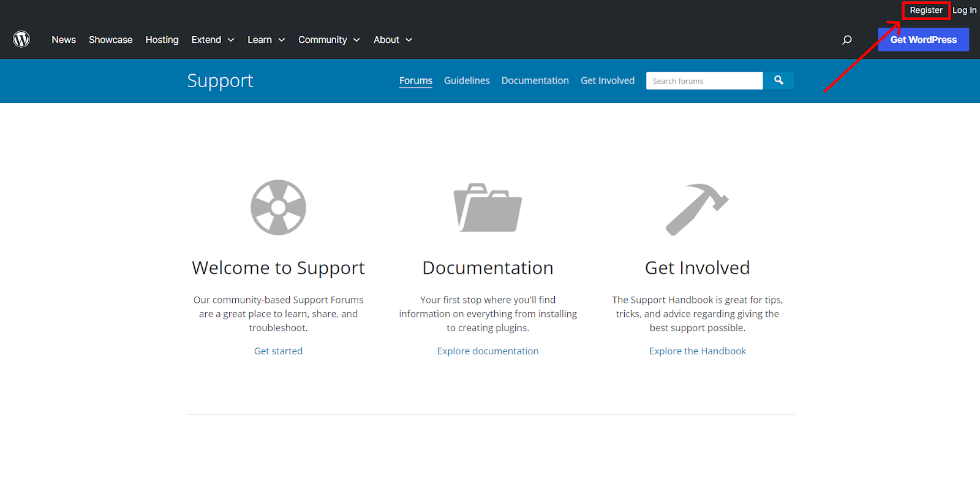
Task: Click the Support page title
Action: click(x=220, y=81)
